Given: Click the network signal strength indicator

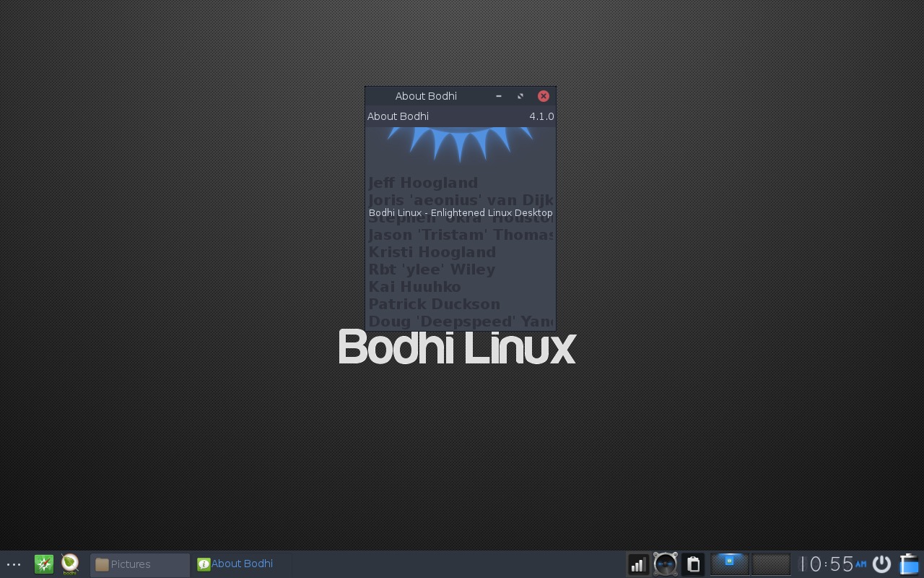Looking at the screenshot, I should (x=638, y=564).
